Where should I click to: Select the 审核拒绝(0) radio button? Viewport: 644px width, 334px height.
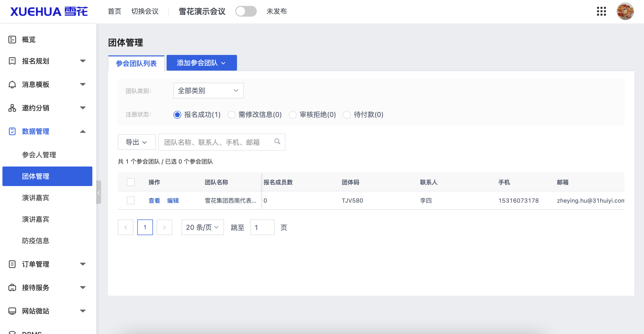(292, 115)
